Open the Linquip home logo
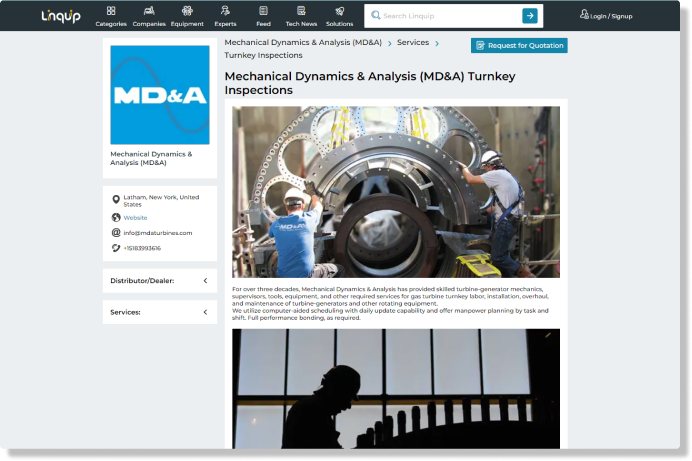The width and height of the screenshot is (692, 461). 61,16
